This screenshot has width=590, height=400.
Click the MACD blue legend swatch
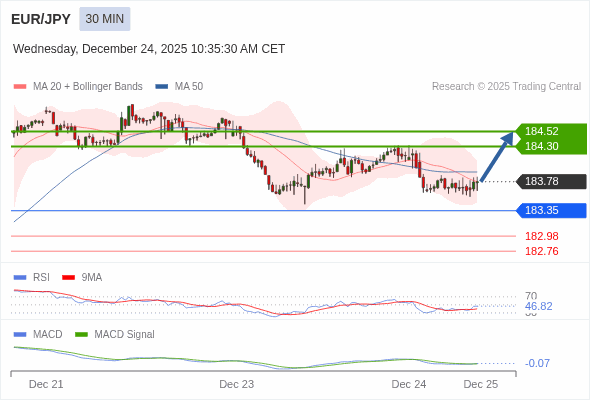[20, 335]
